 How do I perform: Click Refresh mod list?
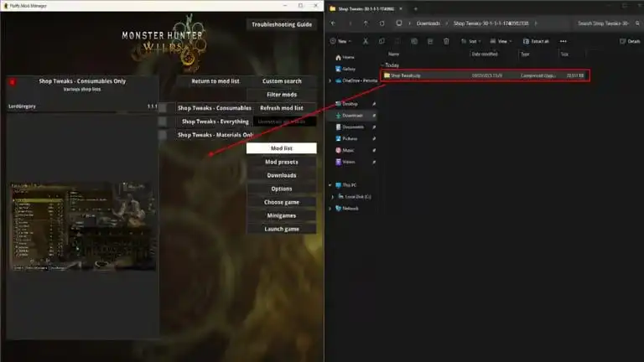(282, 108)
